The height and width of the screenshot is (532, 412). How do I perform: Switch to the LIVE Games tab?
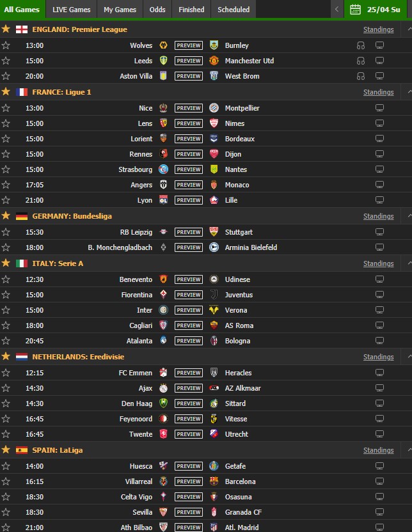pyautogui.click(x=71, y=10)
